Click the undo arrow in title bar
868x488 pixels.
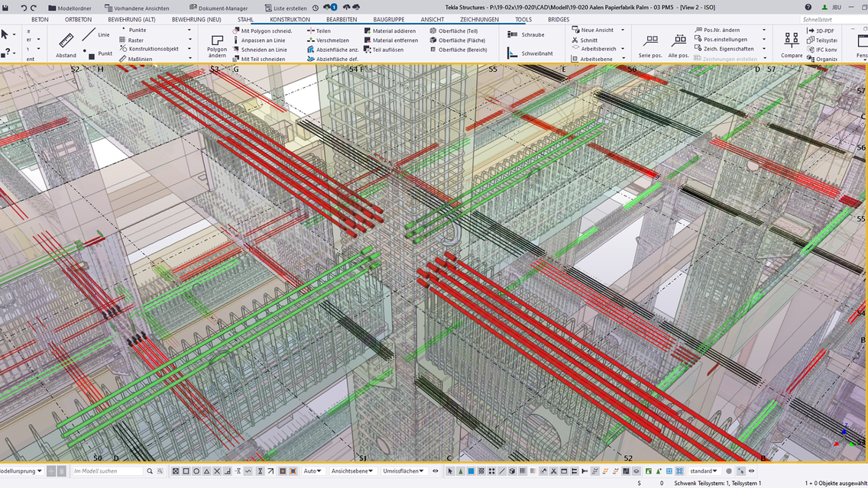pos(24,8)
